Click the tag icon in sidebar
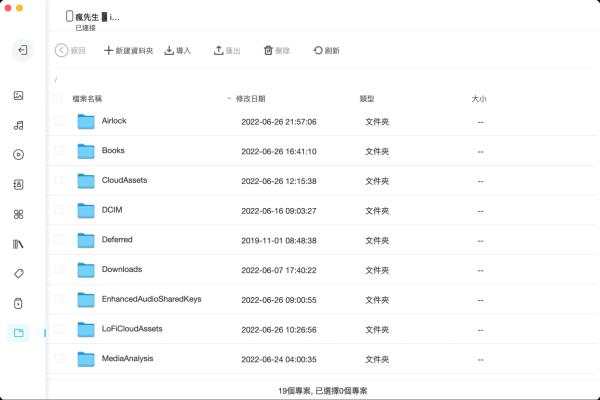Viewport: 600px width, 400px height. (x=18, y=273)
